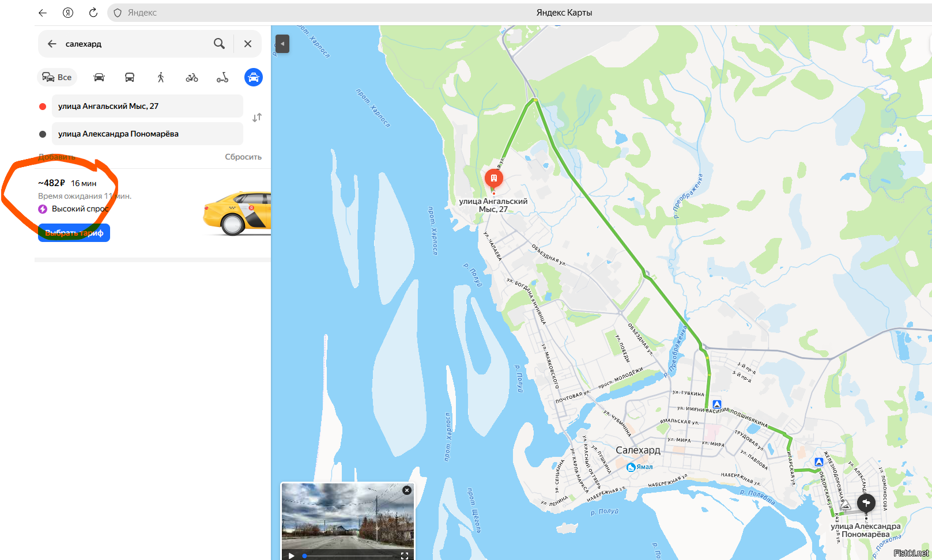Click 'Выбрать тариф' button
Screen dimensions: 932x560
(74, 233)
